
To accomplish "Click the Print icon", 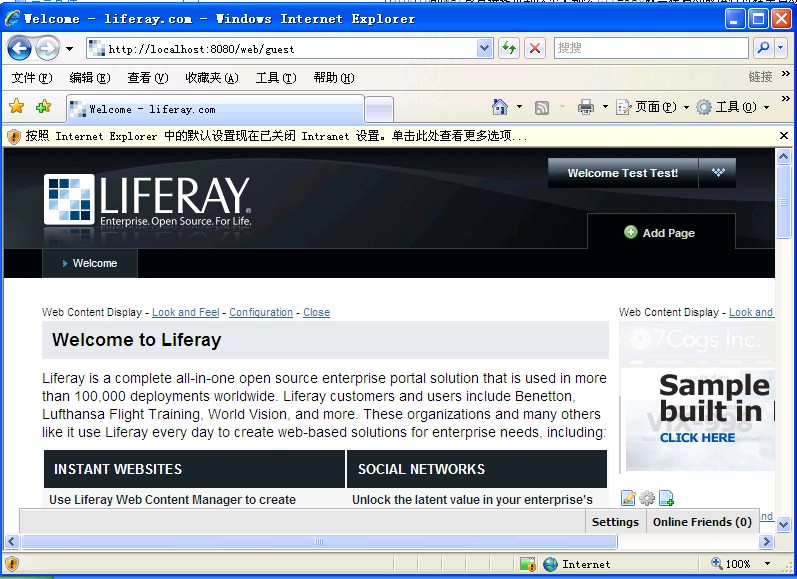I will click(x=586, y=107).
